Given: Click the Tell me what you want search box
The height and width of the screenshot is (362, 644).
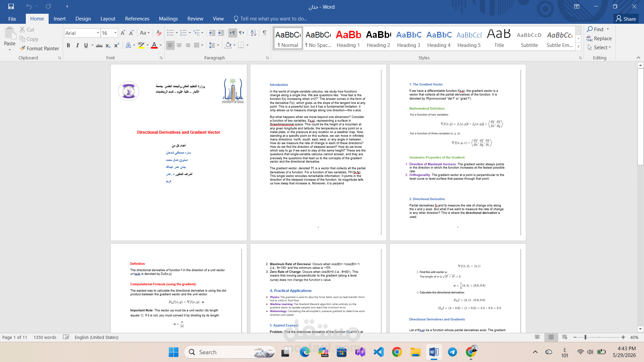Looking at the screenshot, I should tap(270, 19).
